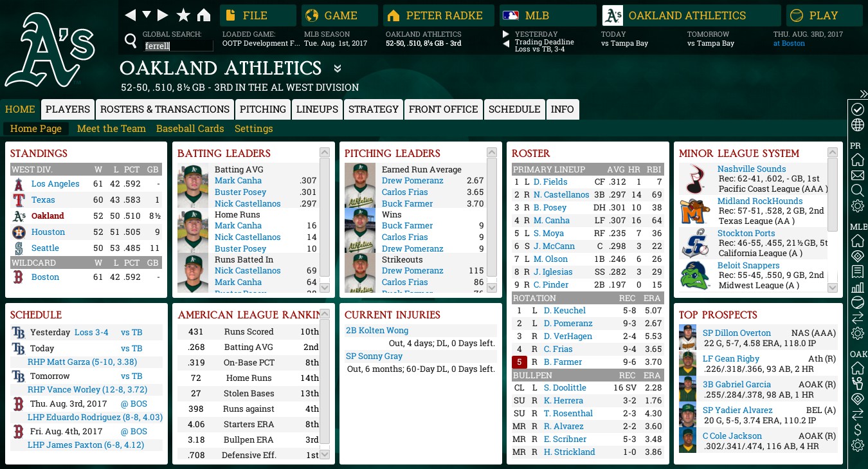Image resolution: width=868 pixels, height=469 pixels.
Task: Click the MLB section baseball icon
Action: [857, 302]
